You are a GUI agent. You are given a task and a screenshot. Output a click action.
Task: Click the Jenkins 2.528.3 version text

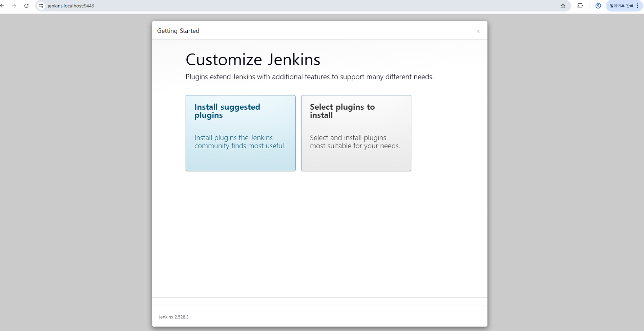click(173, 317)
